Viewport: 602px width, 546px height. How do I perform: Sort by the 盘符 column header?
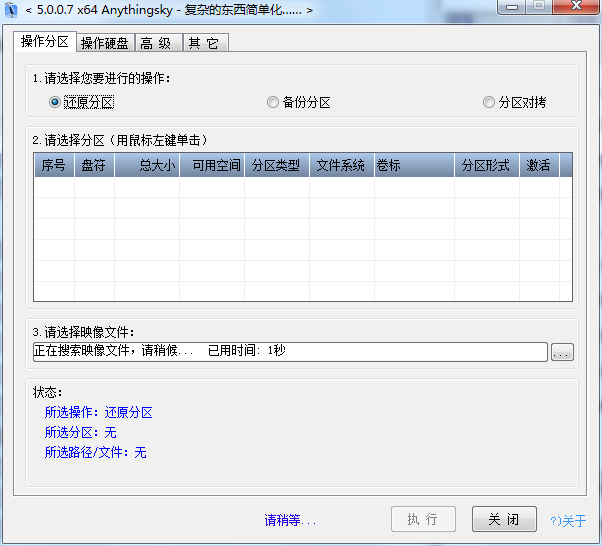(x=94, y=165)
